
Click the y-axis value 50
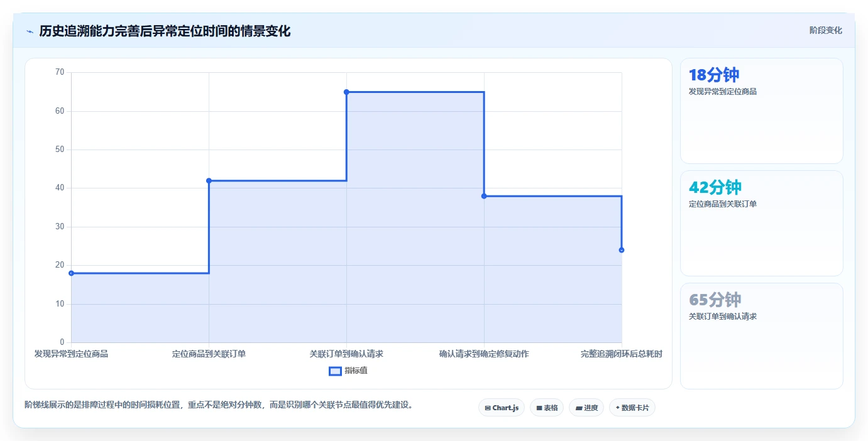tap(60, 150)
